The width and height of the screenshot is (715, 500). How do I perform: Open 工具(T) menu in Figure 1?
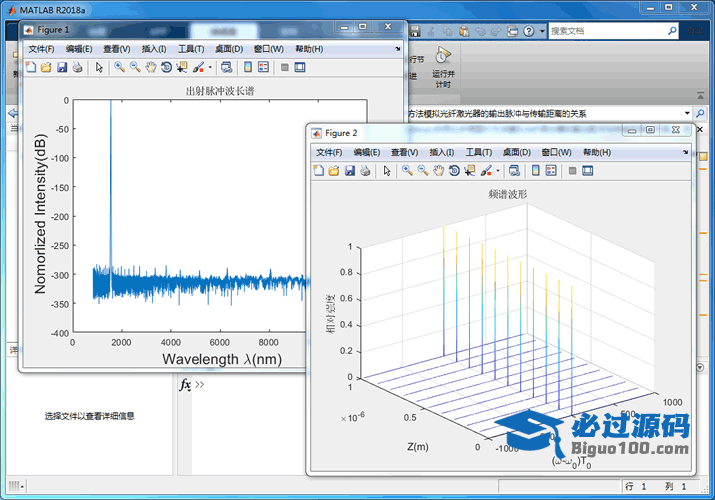[191, 49]
